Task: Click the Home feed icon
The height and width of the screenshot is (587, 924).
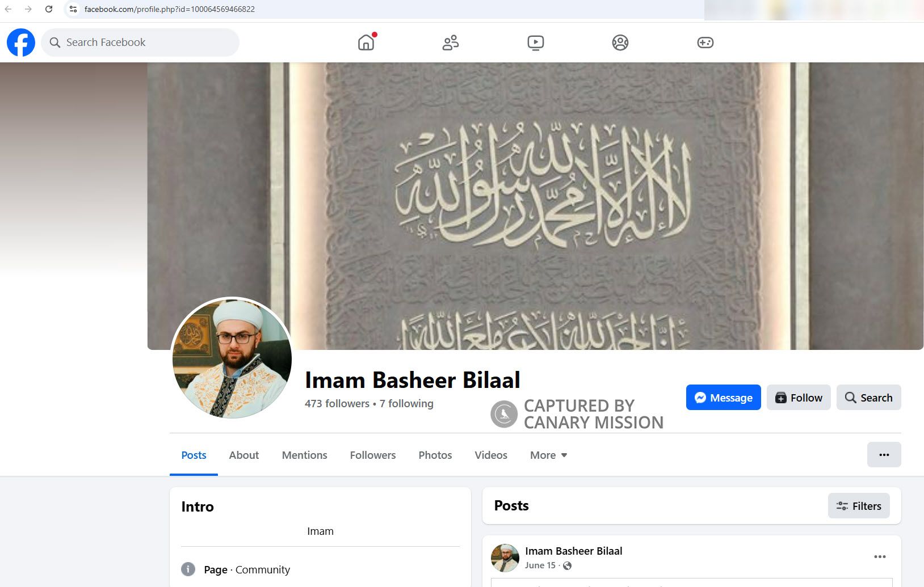Action: pyautogui.click(x=366, y=43)
